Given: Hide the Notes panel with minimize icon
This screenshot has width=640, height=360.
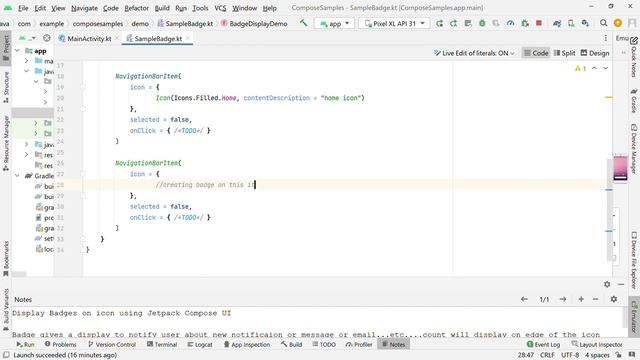Looking at the screenshot, I should click(x=621, y=284).
